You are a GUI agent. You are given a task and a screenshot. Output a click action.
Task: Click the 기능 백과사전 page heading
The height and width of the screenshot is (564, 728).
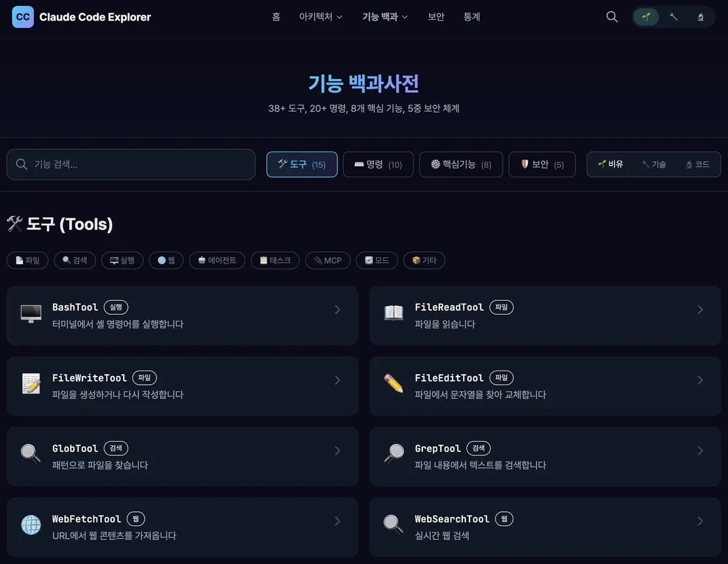(363, 83)
